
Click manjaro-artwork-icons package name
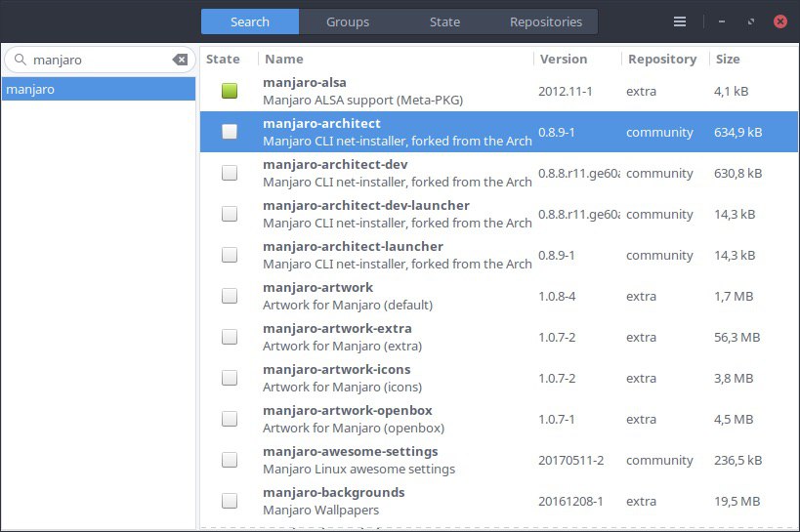pyautogui.click(x=337, y=369)
